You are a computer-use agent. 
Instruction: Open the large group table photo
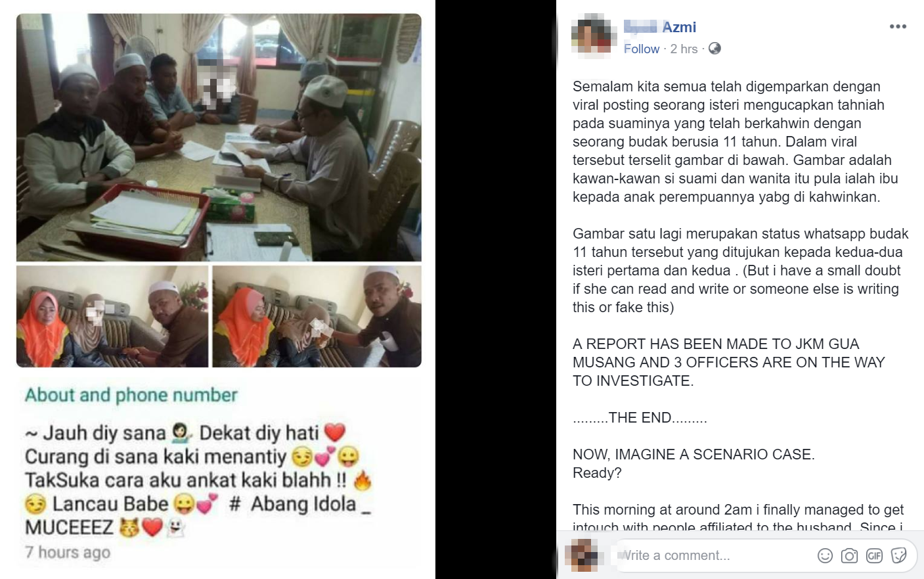(x=219, y=137)
